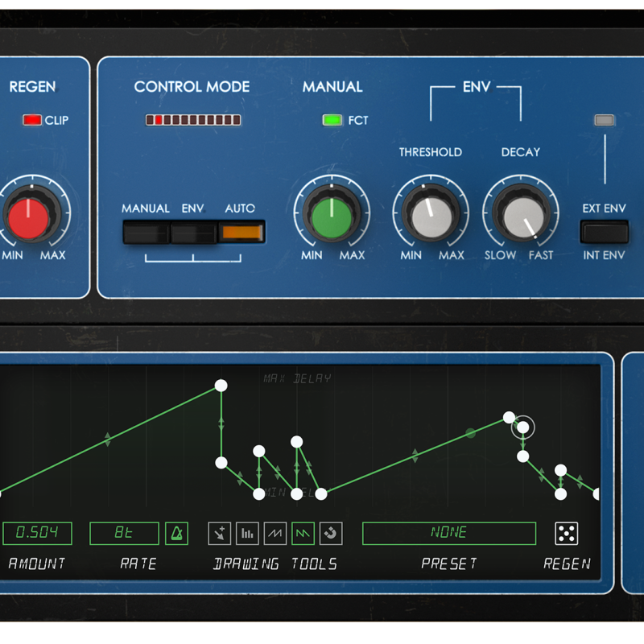Click the green curve handle dot on rising segment
The width and height of the screenshot is (644, 644).
[x=471, y=433]
